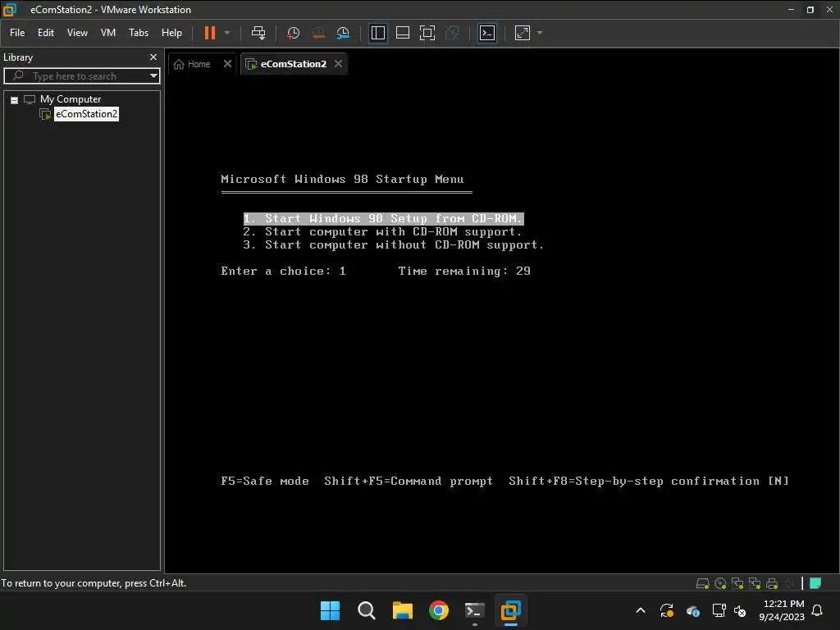Toggle the thumbnail bar view icon
Screen dimensions: 840x630
(402, 33)
